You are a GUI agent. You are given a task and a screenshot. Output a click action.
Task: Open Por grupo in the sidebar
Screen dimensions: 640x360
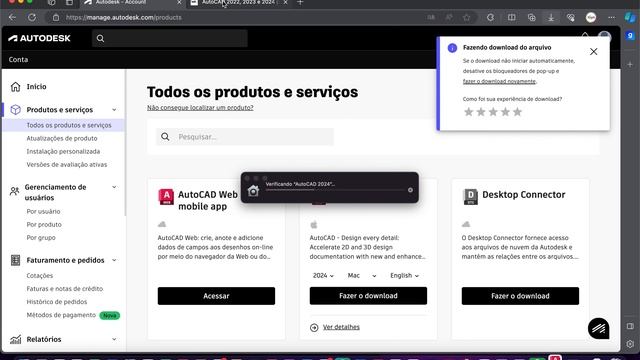click(x=41, y=238)
